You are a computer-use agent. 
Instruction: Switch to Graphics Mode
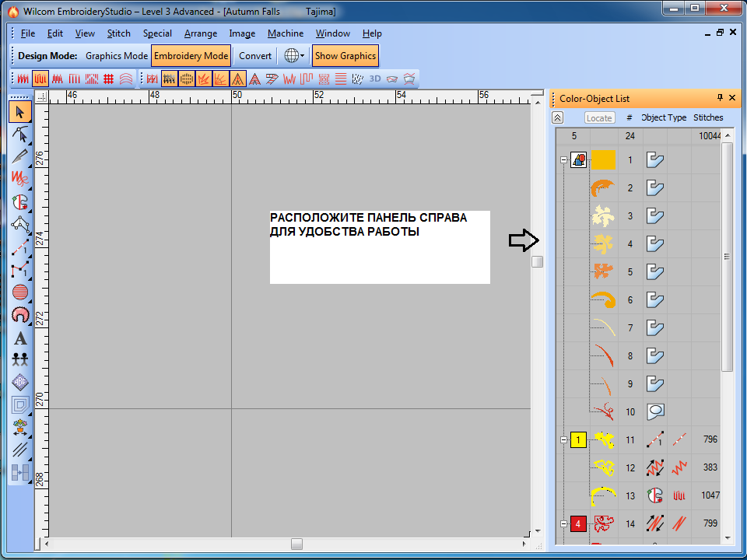[117, 56]
